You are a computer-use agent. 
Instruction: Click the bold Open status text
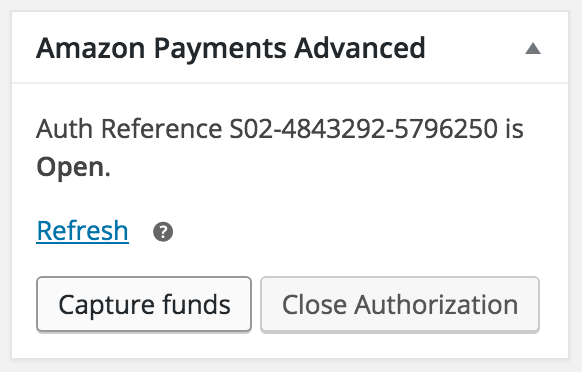click(73, 167)
